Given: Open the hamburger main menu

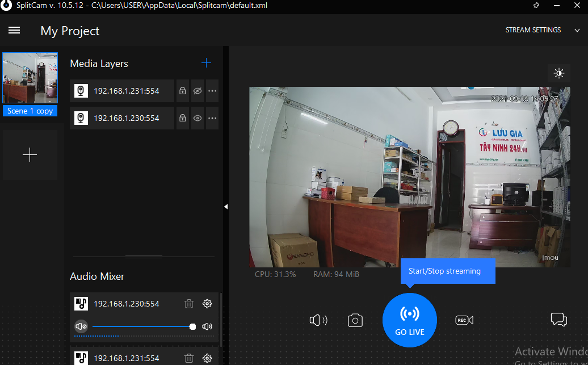Looking at the screenshot, I should point(14,30).
